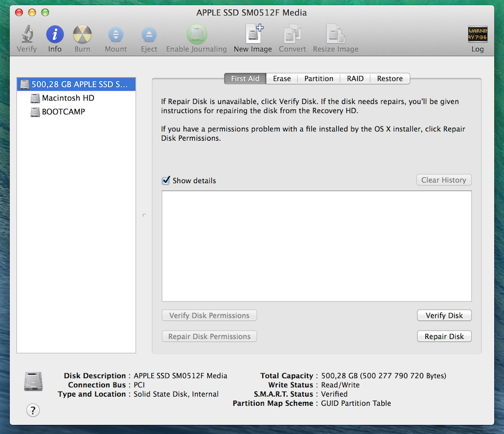Click the Repair Disk button

coord(444,336)
